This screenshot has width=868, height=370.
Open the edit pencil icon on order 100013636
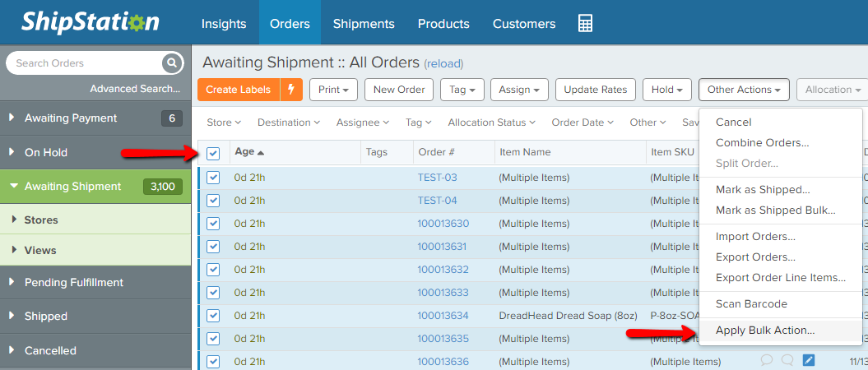pos(808,361)
